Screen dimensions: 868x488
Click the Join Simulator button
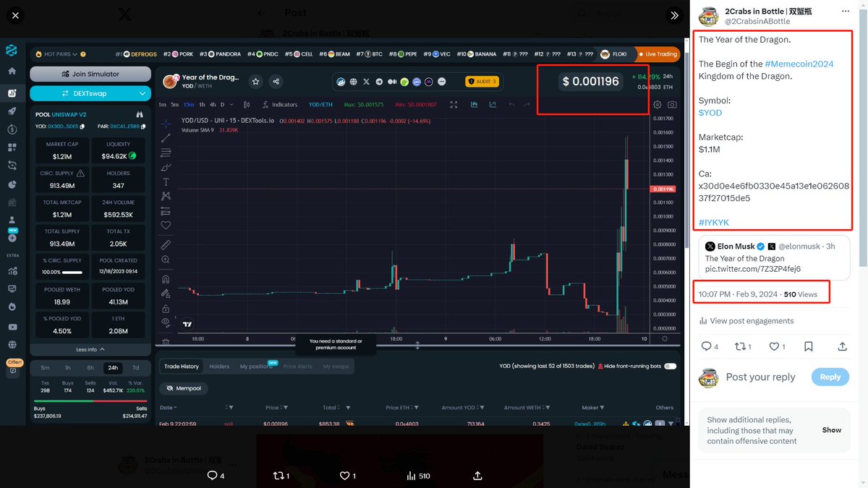pyautogui.click(x=90, y=74)
